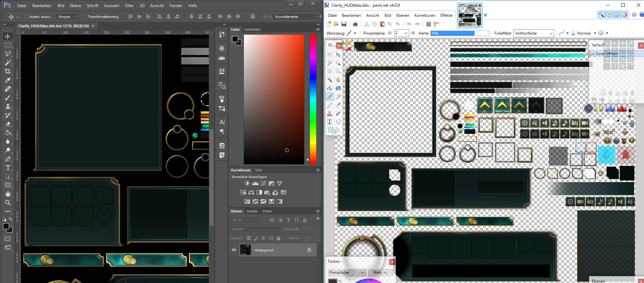Click the vertical hue spectrum slider
The width and height of the screenshot is (644, 283).
(x=313, y=99)
